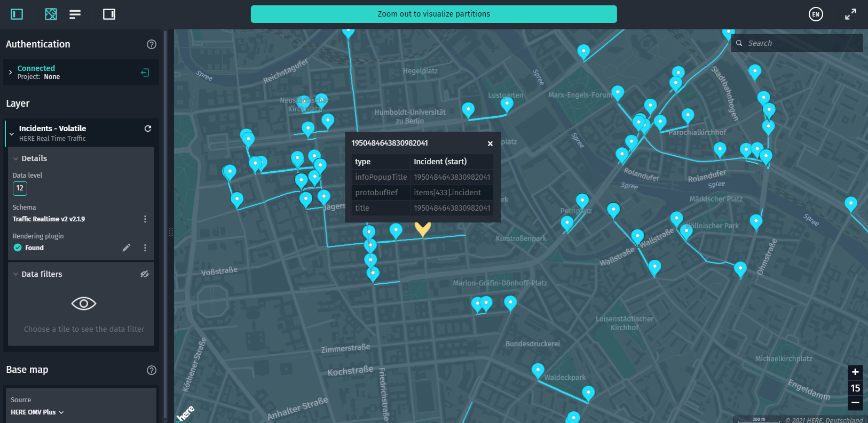The width and height of the screenshot is (868, 423).
Task: Collapse the Data filters section
Action: (x=16, y=274)
